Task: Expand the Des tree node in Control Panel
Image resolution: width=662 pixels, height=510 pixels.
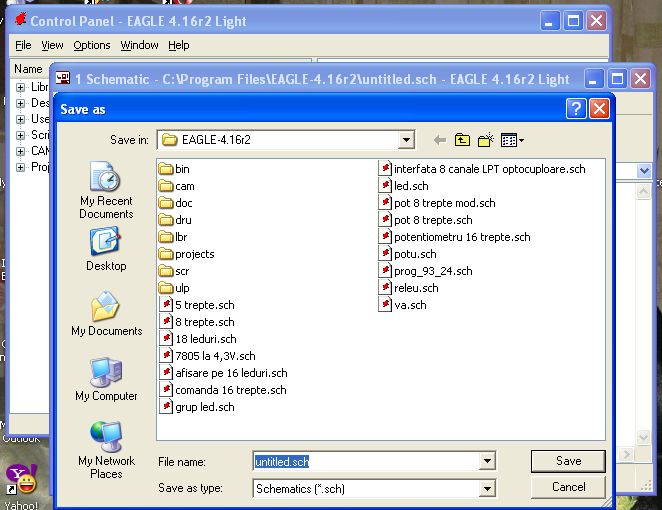Action: [x=20, y=103]
